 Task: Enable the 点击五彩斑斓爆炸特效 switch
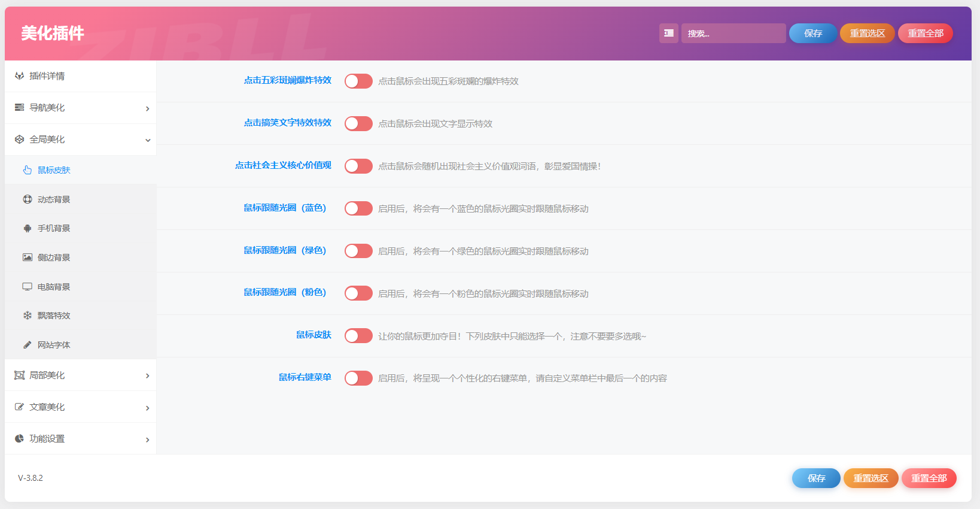pyautogui.click(x=358, y=81)
